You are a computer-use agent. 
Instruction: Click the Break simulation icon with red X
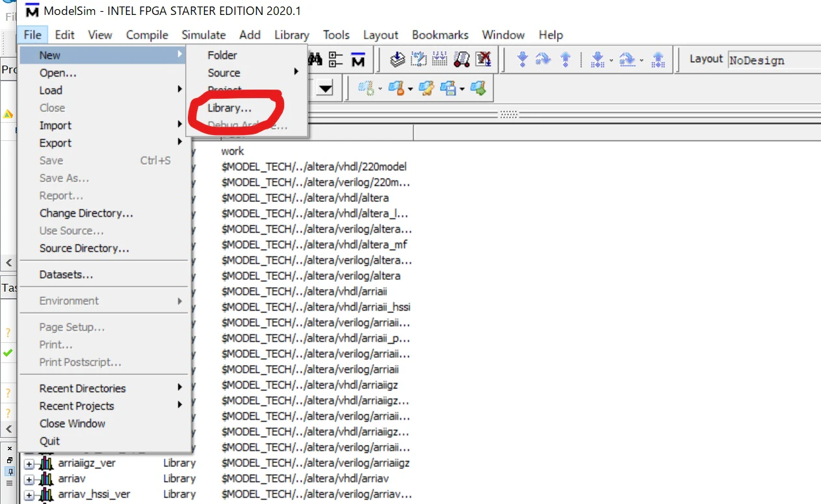[x=483, y=60]
